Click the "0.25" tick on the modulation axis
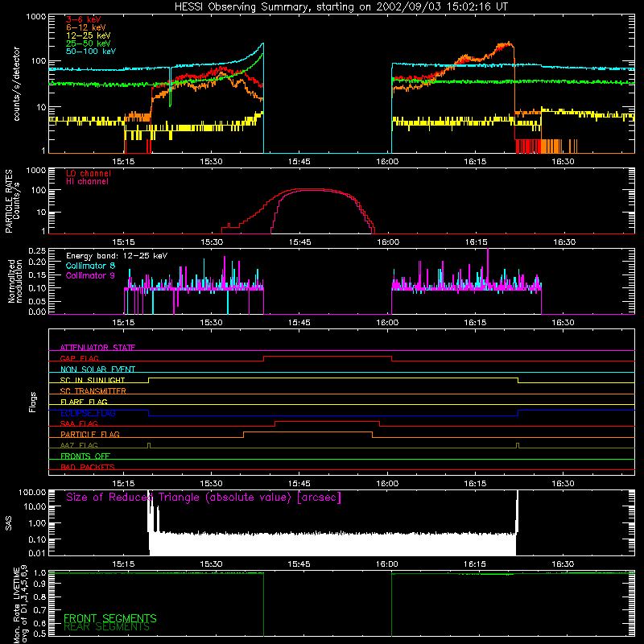This screenshot has height=644, width=644. (37, 251)
